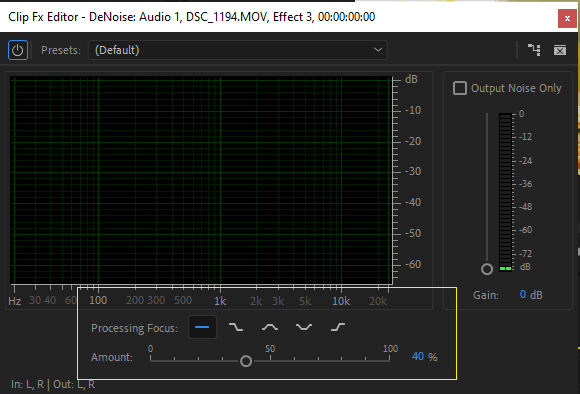Click the Gain value 0 dB
This screenshot has height=394, width=580.
(531, 295)
